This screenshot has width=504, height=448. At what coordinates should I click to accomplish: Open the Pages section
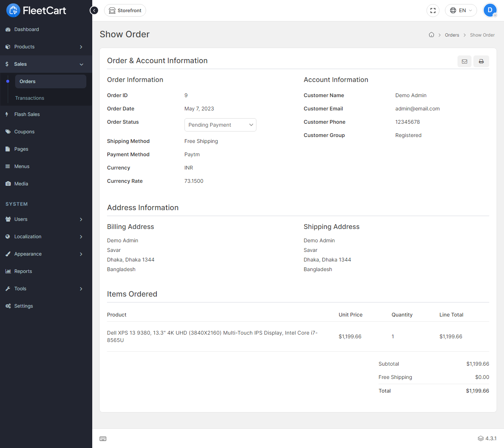(46, 149)
